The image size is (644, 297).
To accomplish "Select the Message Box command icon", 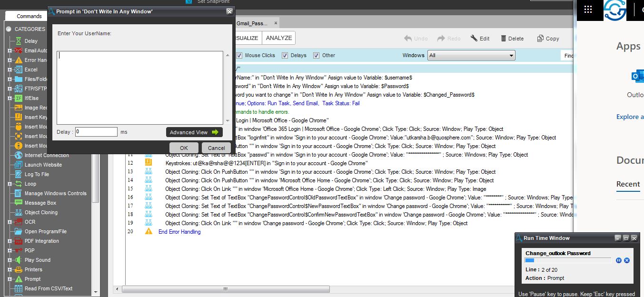I will (x=19, y=203).
